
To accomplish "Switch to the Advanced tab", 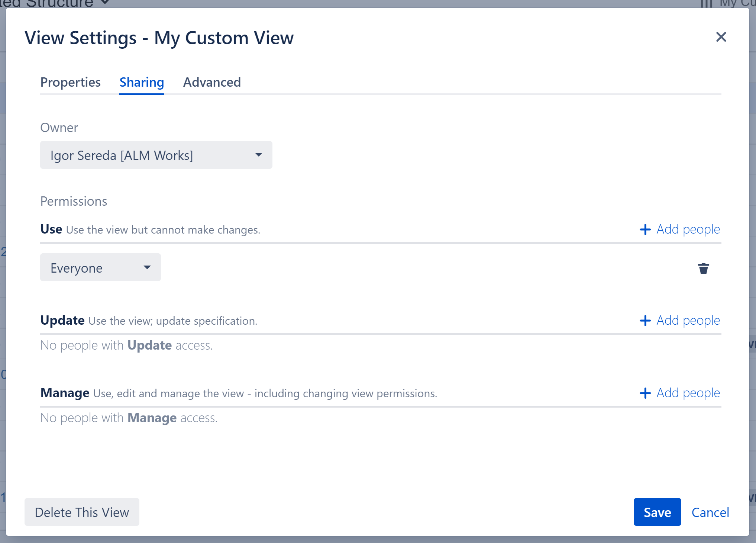I will [212, 82].
